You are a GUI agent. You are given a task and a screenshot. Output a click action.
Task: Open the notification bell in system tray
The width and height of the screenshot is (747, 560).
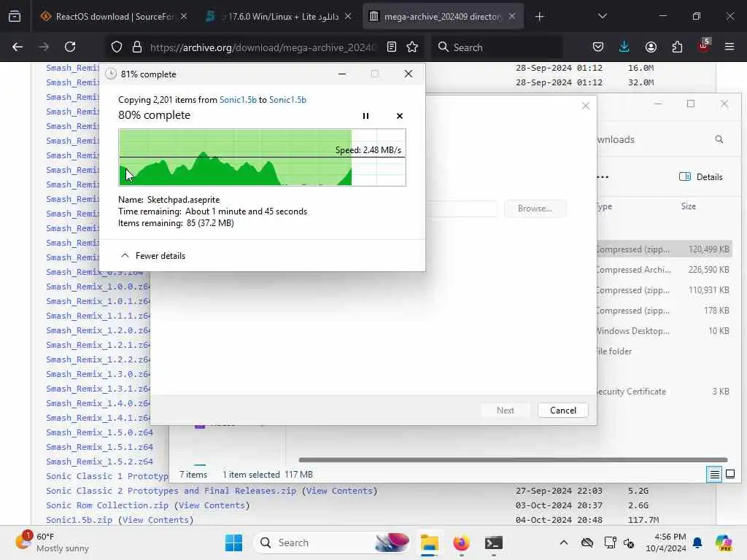697,542
